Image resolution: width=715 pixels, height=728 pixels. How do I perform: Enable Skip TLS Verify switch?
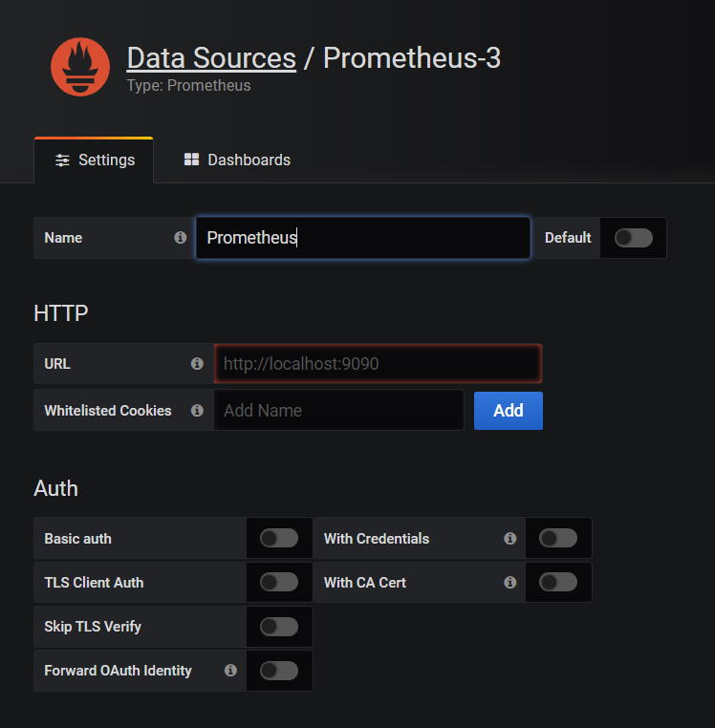[279, 627]
